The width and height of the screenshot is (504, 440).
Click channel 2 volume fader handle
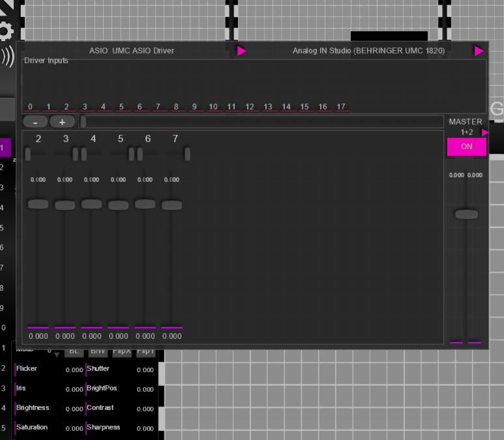[38, 204]
